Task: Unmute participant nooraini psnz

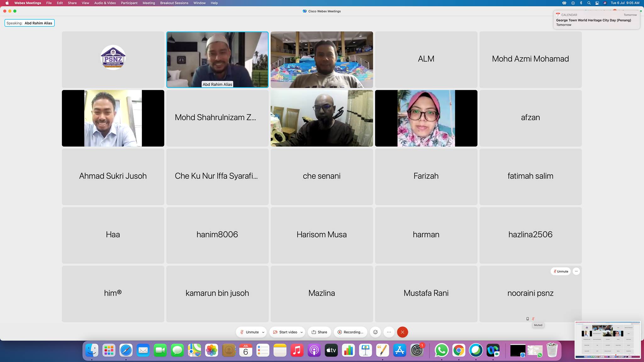Action: pos(561,271)
